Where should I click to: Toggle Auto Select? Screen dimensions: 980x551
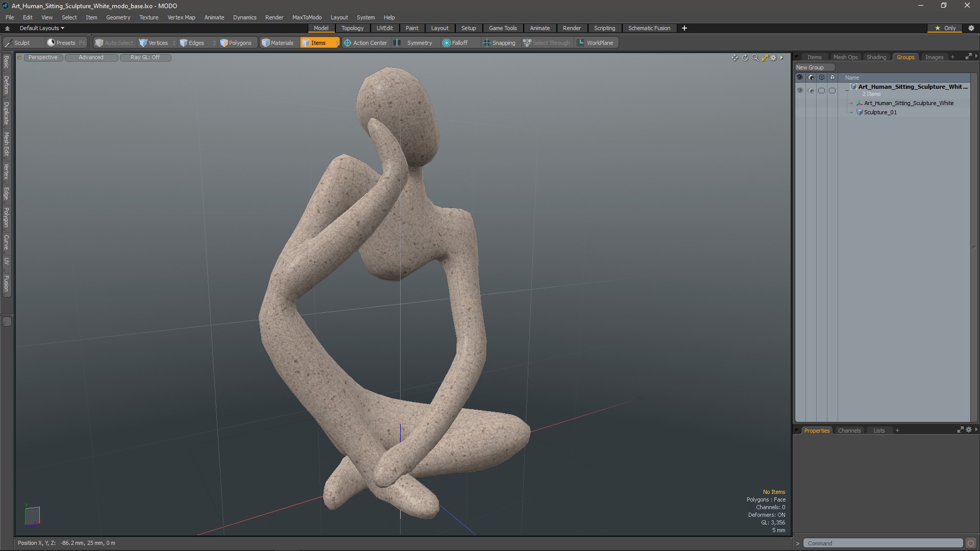click(x=114, y=43)
